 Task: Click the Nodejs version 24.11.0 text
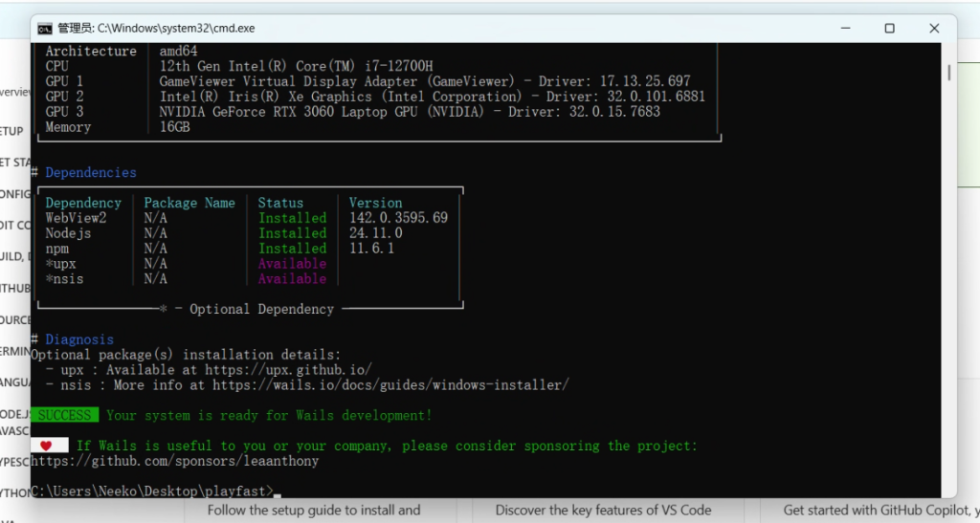375,233
